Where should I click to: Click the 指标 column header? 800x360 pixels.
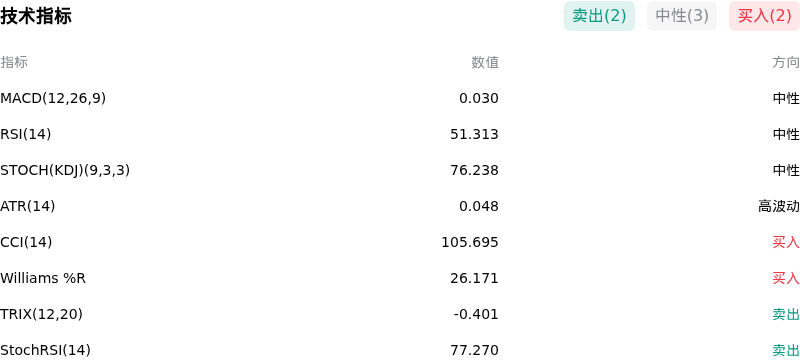(14, 62)
